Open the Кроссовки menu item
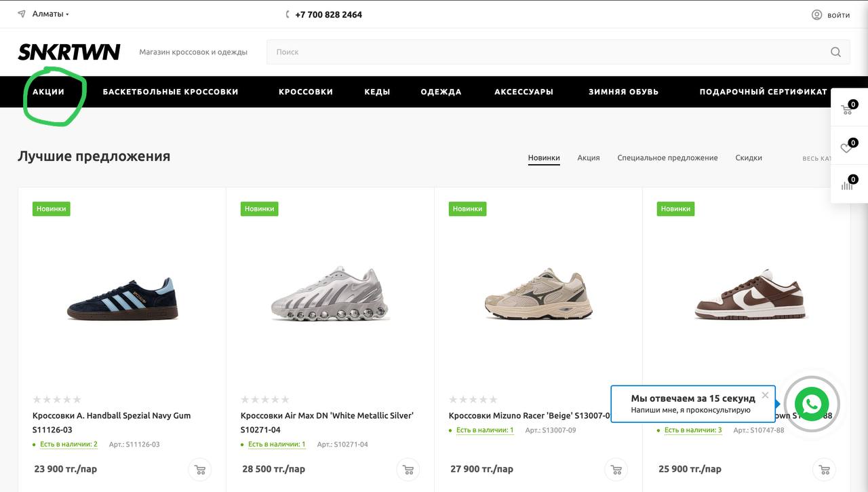The width and height of the screenshot is (868, 492). [x=306, y=92]
